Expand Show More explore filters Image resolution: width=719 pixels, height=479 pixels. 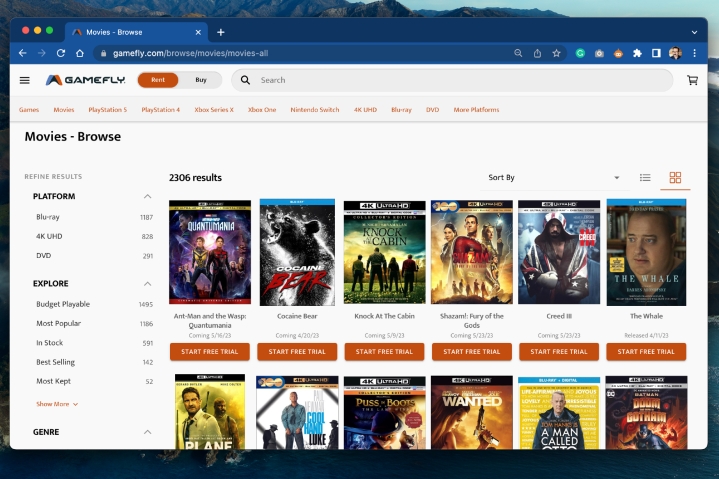click(57, 404)
